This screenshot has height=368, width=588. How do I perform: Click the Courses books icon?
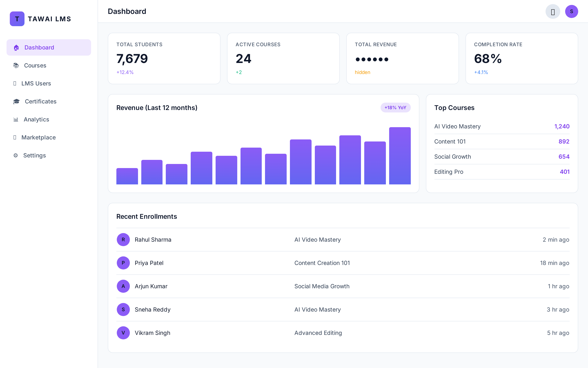16,65
